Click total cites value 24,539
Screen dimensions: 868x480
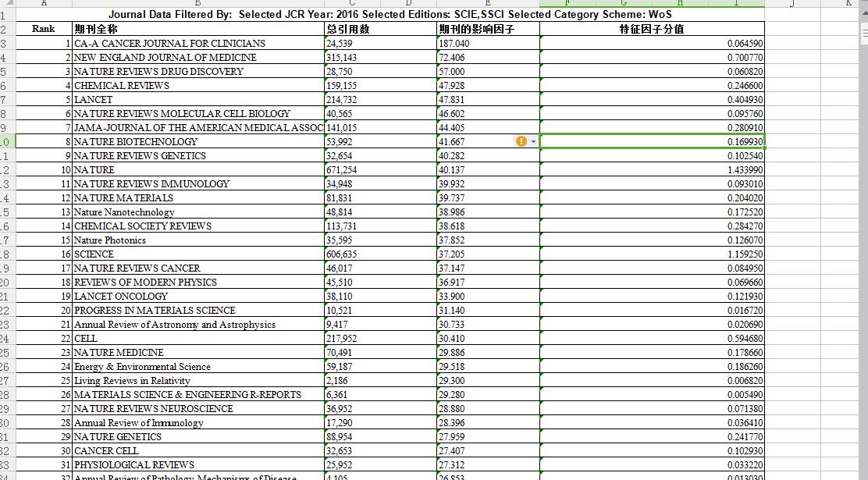point(380,43)
